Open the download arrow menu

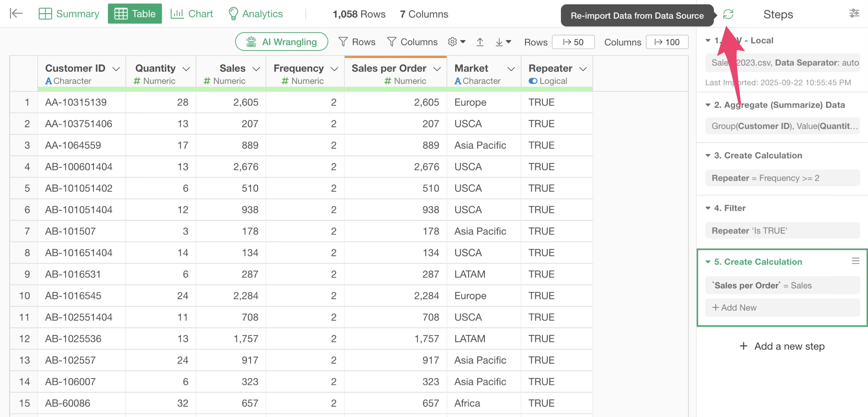(x=503, y=42)
